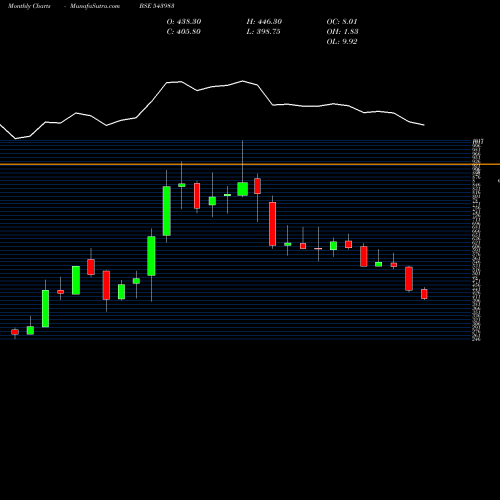Click the open price value 'O: 438.30'
Screen dimensions: 500x500
tap(184, 22)
